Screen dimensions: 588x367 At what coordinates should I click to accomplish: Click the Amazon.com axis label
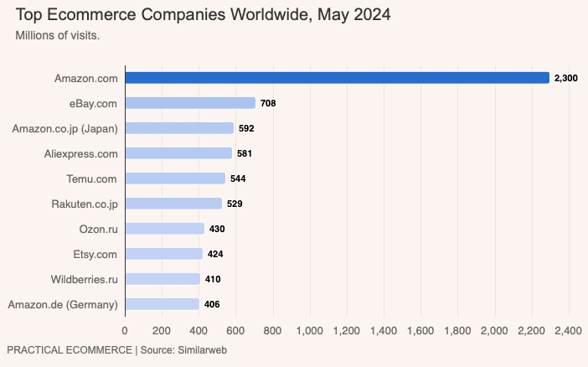pyautogui.click(x=86, y=79)
